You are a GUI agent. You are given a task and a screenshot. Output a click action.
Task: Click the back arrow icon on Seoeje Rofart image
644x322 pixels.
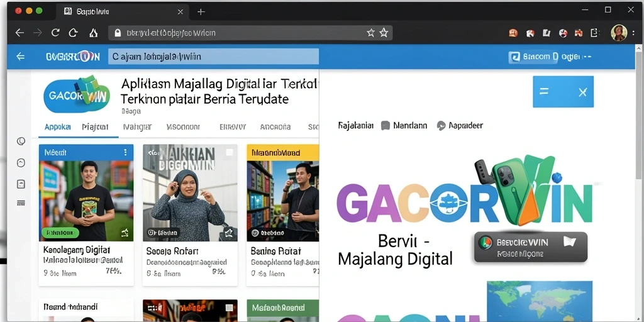[x=152, y=153]
